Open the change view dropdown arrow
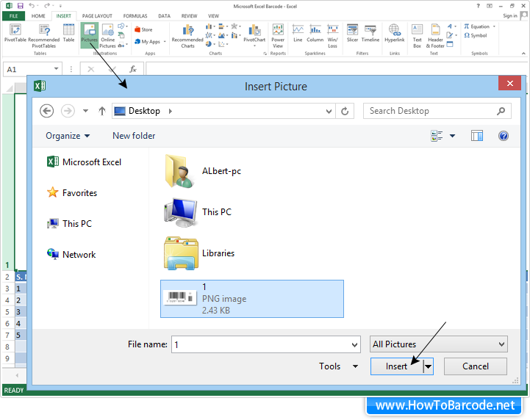 [452, 136]
